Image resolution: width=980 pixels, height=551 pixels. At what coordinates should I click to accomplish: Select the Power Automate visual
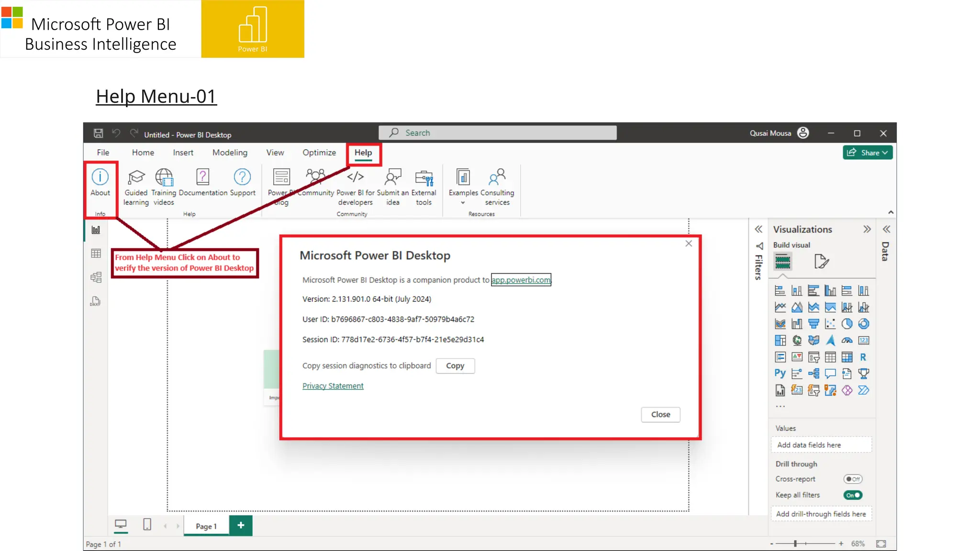click(x=864, y=390)
